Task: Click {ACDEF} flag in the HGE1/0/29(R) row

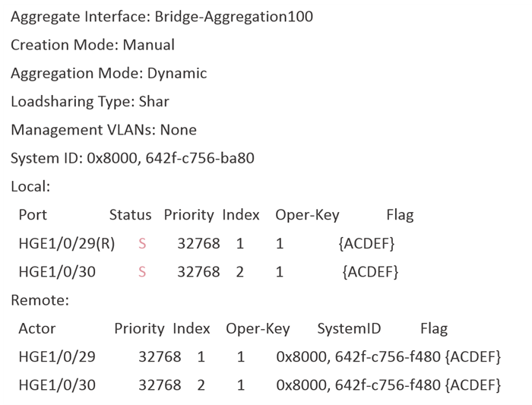Action: click(366, 244)
